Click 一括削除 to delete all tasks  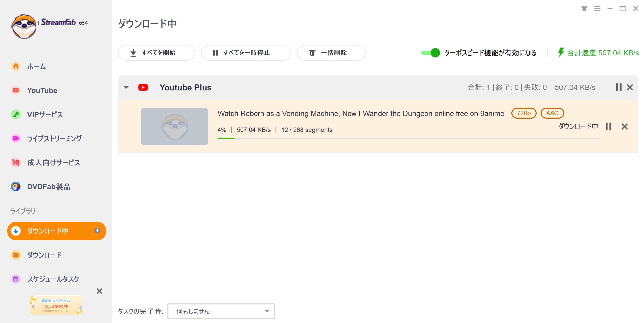point(331,53)
